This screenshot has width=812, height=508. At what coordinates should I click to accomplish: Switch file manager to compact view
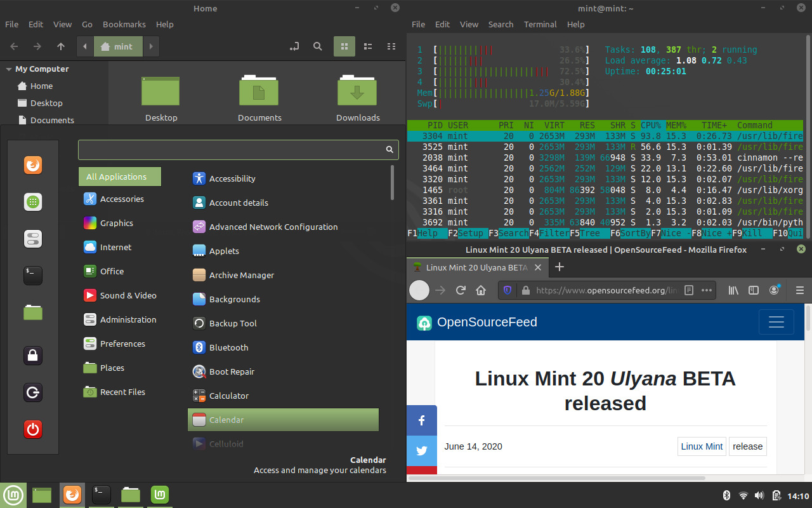[x=391, y=46]
